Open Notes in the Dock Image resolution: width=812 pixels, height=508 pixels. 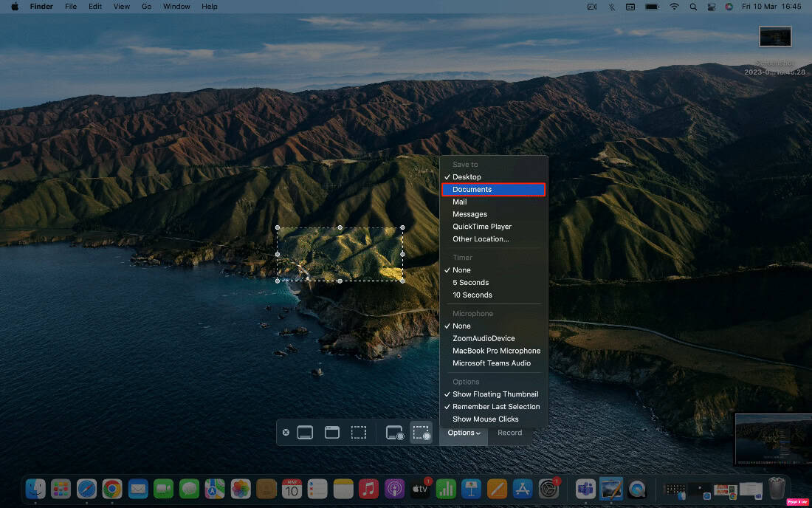[x=343, y=488]
